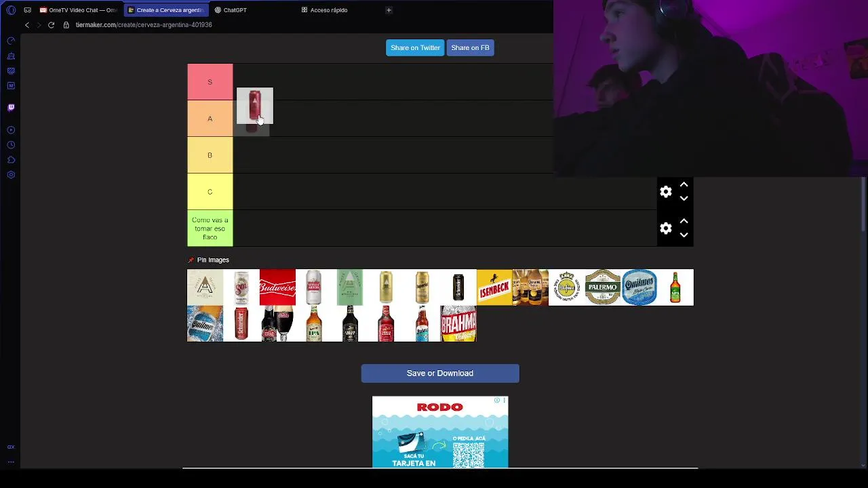Move 'Como vas a tomar eso flaco' row down

(x=684, y=235)
